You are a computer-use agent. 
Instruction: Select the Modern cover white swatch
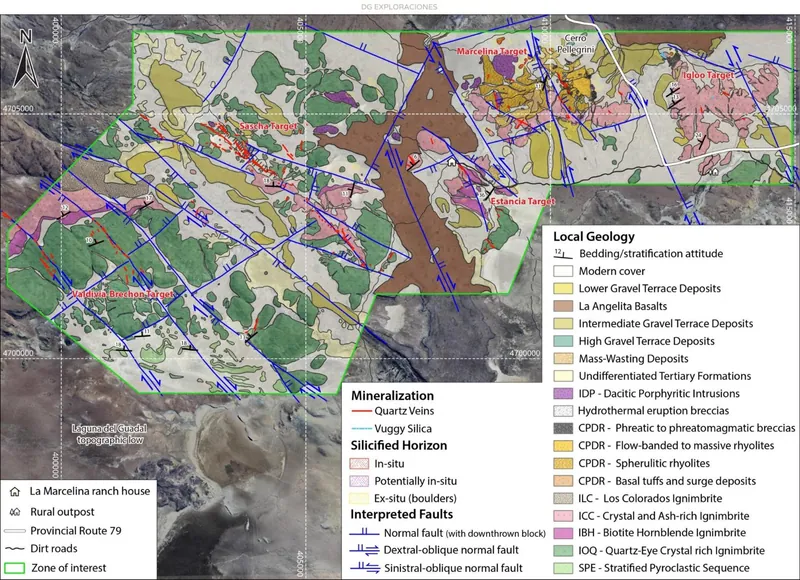(x=563, y=271)
